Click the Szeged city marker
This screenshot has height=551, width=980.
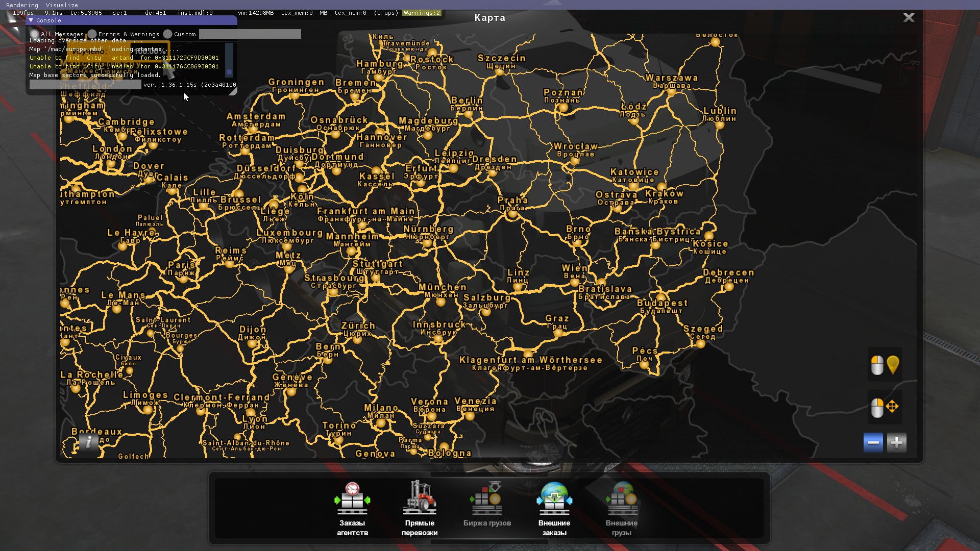(x=701, y=344)
